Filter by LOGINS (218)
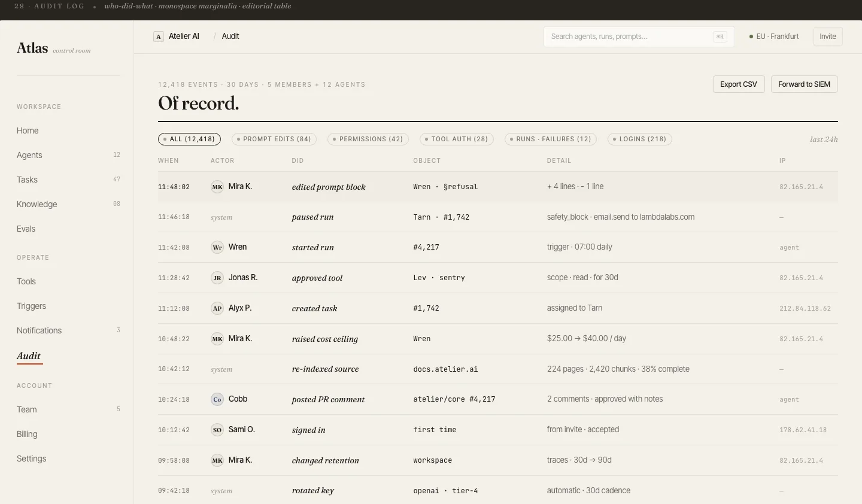 coord(640,139)
